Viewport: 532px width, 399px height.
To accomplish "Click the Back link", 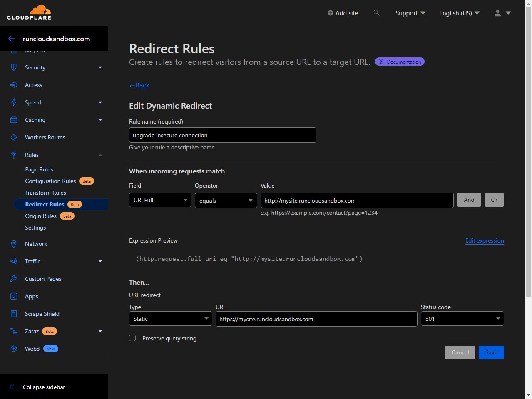I will click(x=139, y=85).
